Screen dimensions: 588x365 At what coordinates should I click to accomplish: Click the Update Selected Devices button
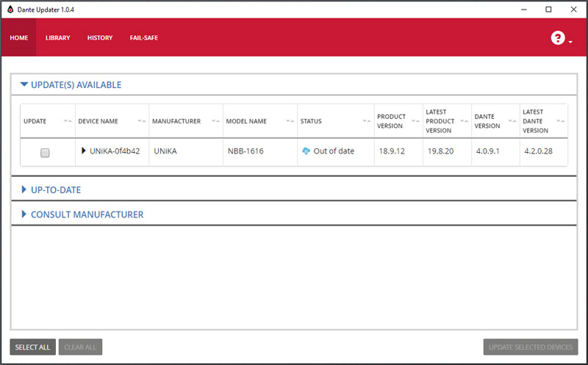click(x=531, y=347)
